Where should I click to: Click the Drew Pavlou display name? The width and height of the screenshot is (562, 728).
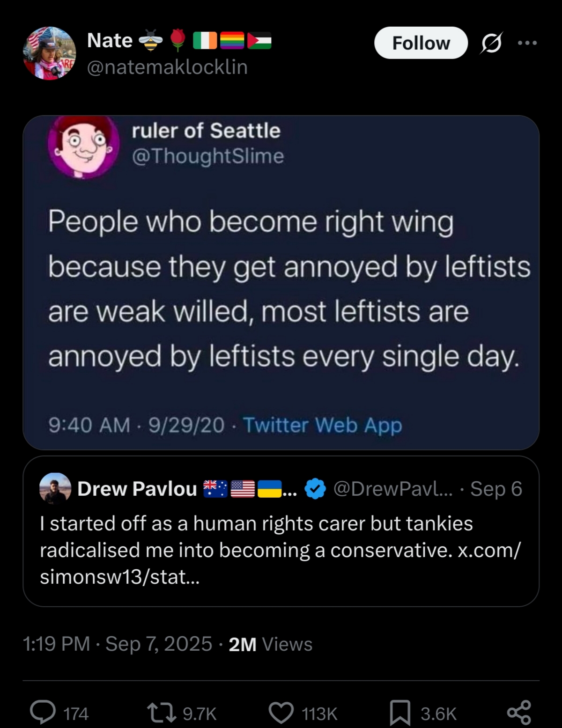[137, 489]
